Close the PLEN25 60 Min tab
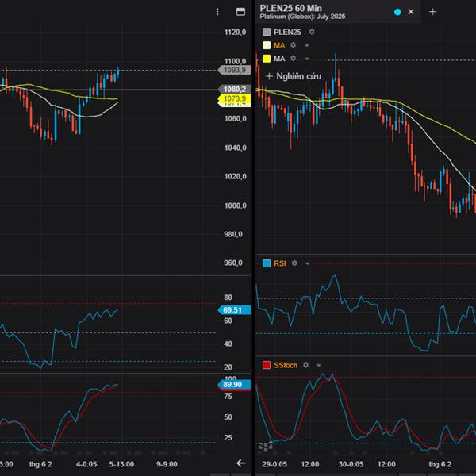The height and width of the screenshot is (476, 476). tap(410, 12)
